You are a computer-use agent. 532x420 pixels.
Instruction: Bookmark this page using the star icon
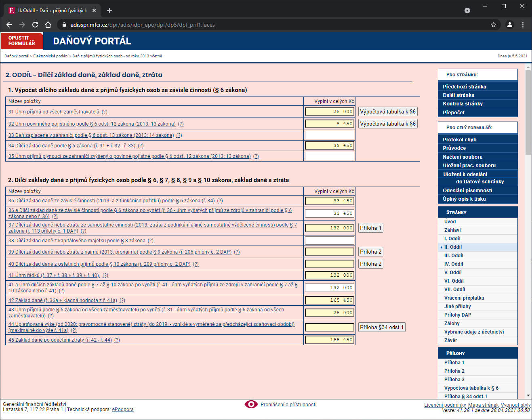[493, 25]
